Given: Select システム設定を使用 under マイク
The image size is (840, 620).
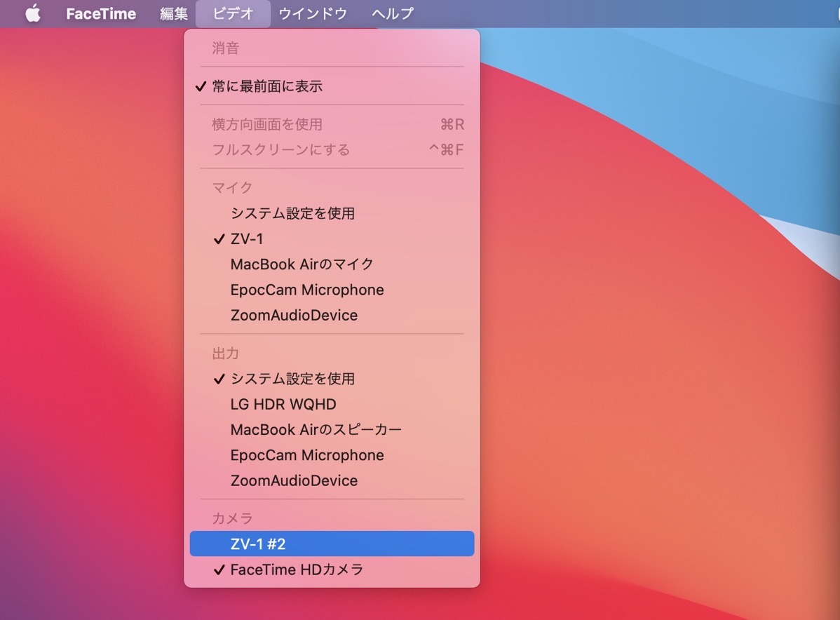Looking at the screenshot, I should click(332, 213).
